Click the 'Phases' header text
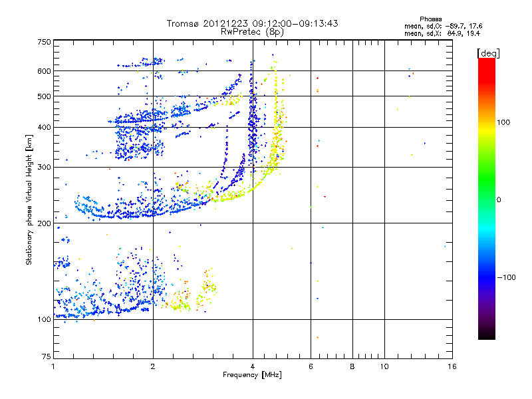Screen dimensions: 532x399 pos(430,19)
